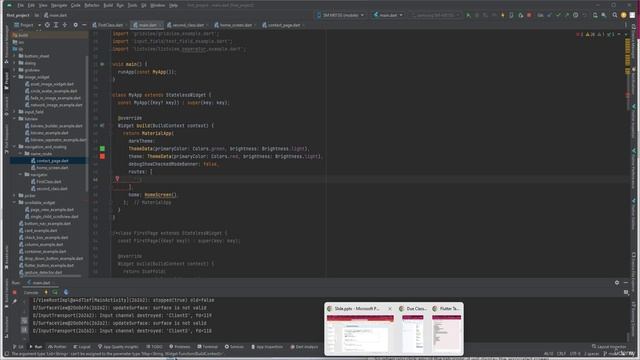Viewport: 640px width, 360px height.
Task: Open the Run panel settings gear
Action: tap(617, 282)
